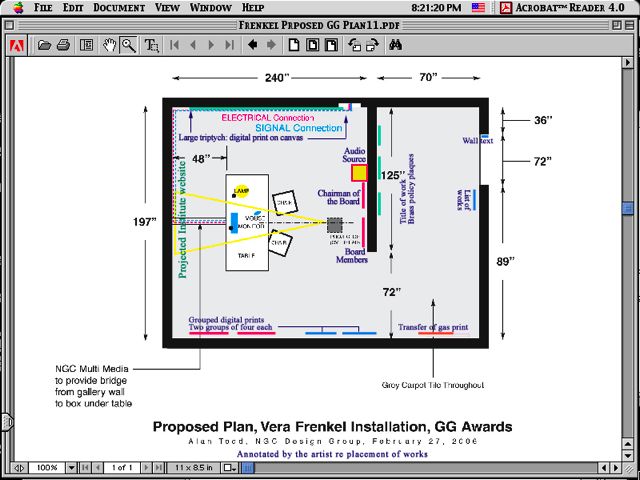
Task: Click the window collapse box in title bar
Action: [628, 25]
